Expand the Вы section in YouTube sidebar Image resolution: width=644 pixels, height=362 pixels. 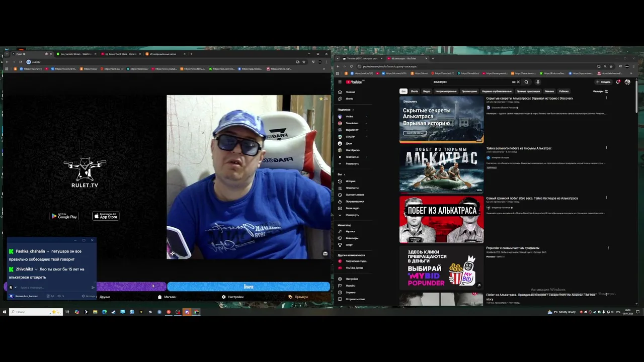[x=341, y=174]
